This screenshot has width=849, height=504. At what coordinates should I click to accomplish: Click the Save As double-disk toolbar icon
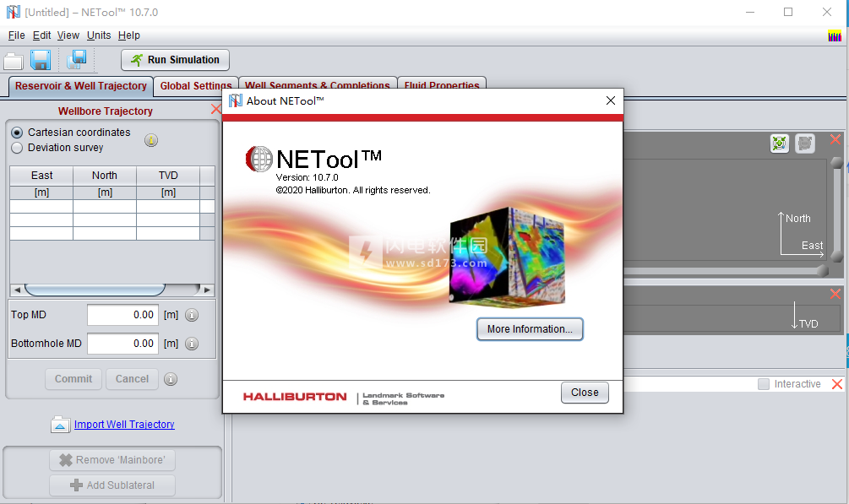click(77, 60)
